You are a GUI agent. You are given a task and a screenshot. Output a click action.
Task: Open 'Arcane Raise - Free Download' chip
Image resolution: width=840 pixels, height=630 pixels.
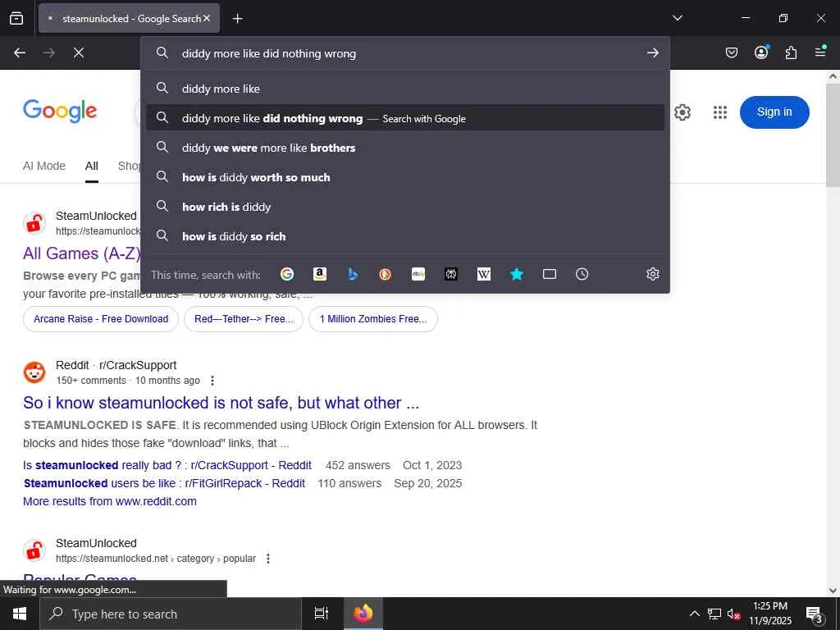coord(101,319)
